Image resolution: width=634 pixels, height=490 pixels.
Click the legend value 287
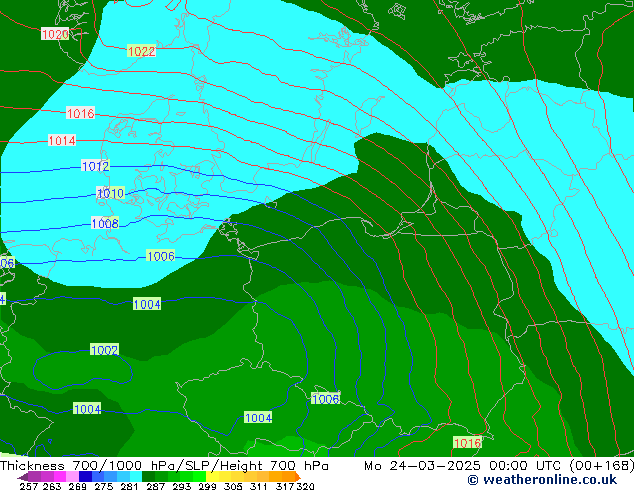(155, 486)
